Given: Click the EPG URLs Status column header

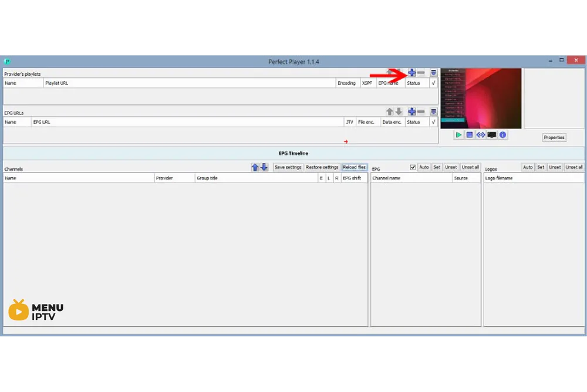Looking at the screenshot, I should click(x=417, y=122).
